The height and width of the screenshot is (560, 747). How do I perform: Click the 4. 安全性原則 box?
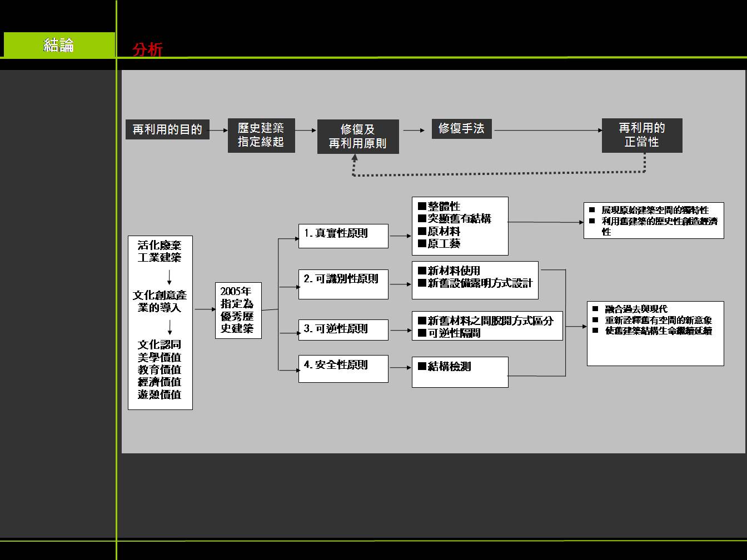tap(343, 368)
